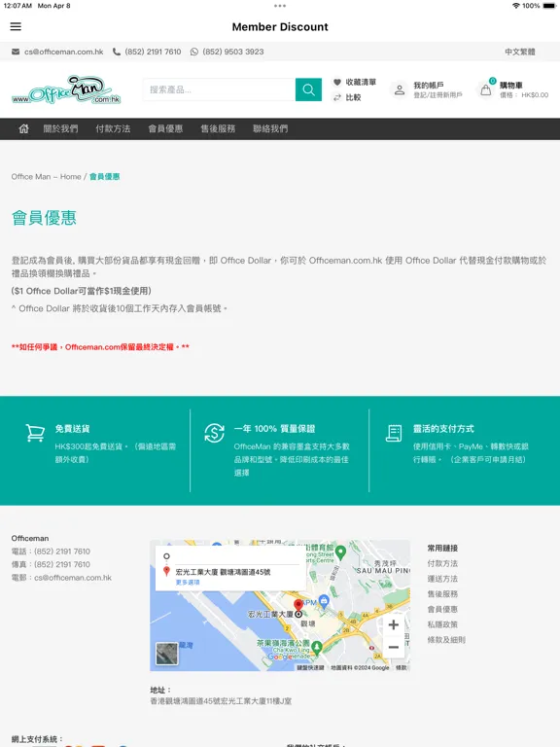Click 一年 100% 質量保證 heading
Image resolution: width=560 pixels, height=747 pixels.
click(274, 429)
